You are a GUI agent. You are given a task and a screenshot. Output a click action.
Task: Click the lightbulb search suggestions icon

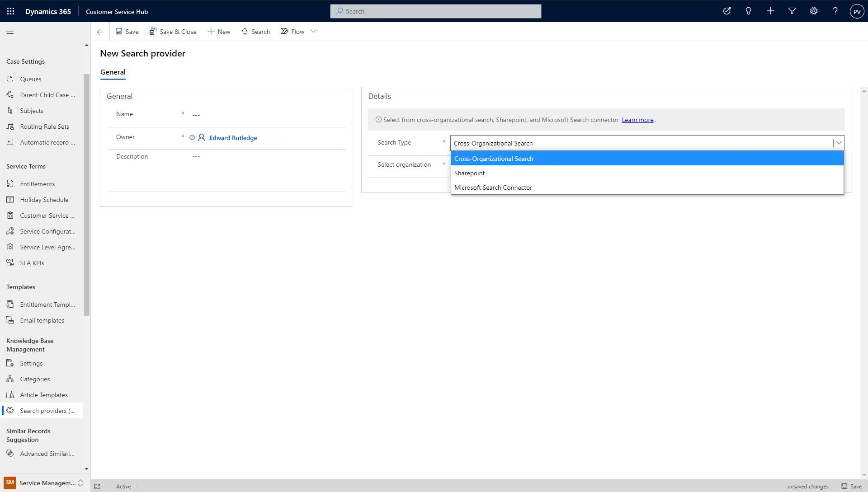pos(748,11)
